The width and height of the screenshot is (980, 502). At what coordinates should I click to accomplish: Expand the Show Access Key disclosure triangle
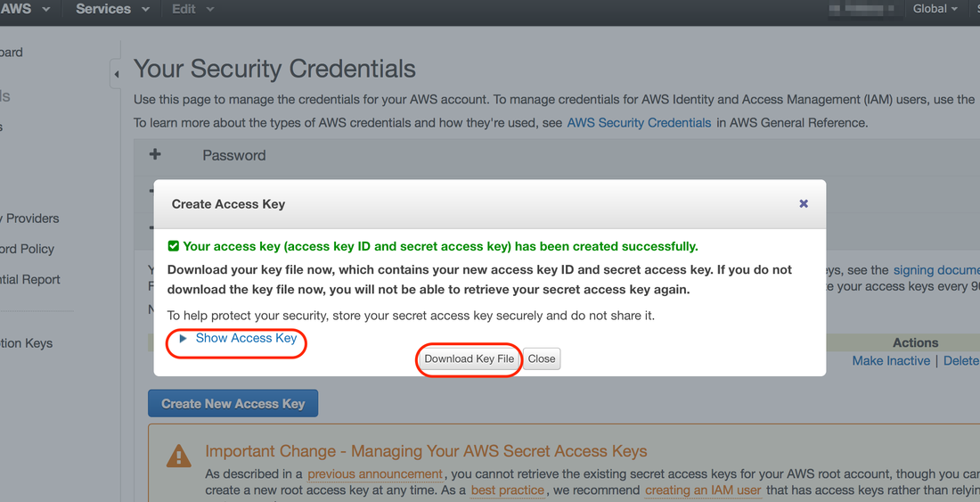click(184, 338)
